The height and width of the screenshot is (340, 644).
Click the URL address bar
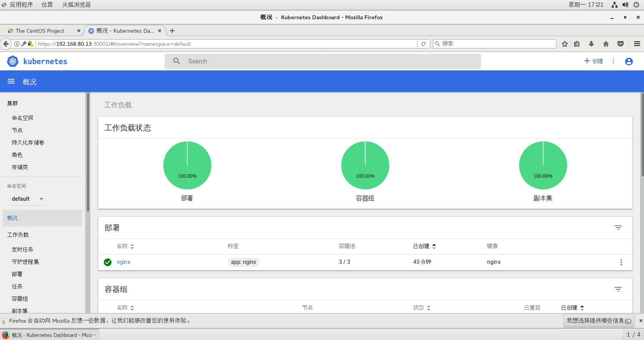227,44
